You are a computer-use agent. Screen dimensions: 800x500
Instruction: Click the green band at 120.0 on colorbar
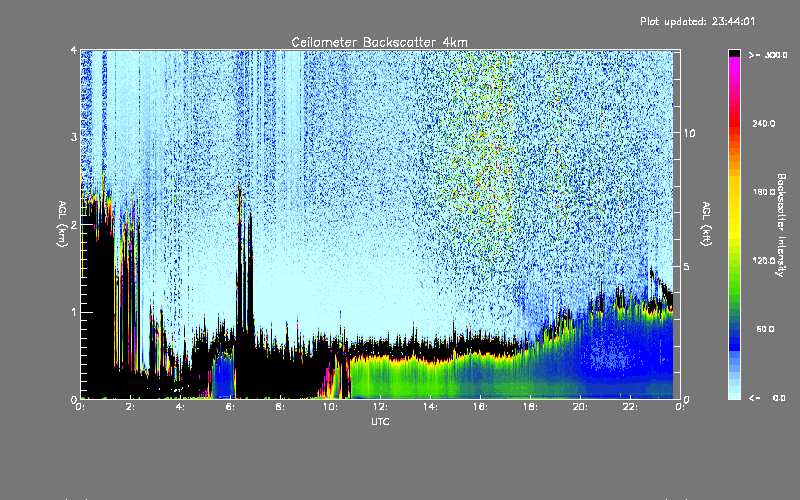(734, 261)
